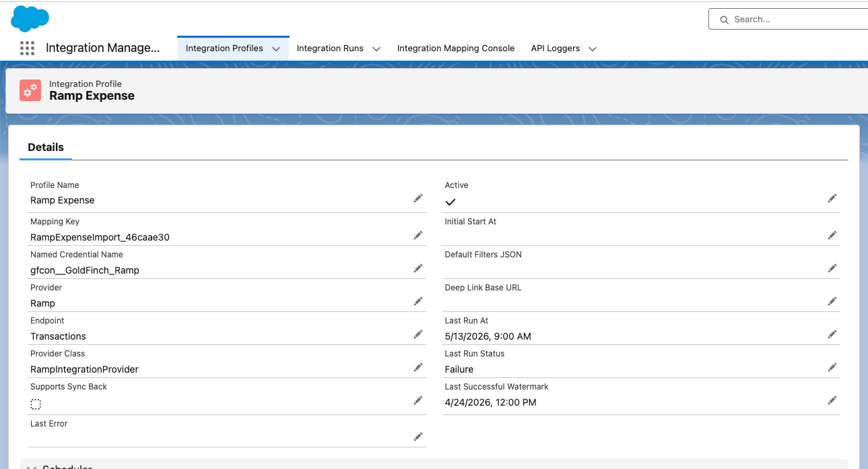Edit the Mapping Key pencil icon

[418, 235]
